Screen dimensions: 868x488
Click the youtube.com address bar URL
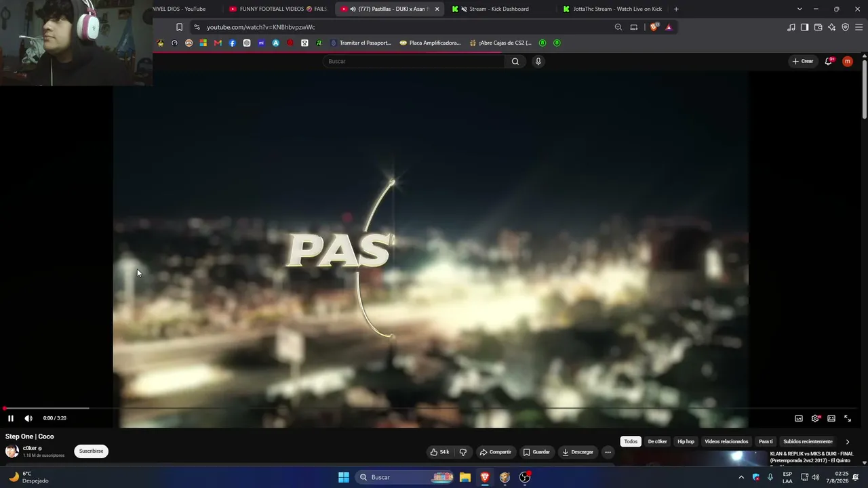[x=261, y=27]
